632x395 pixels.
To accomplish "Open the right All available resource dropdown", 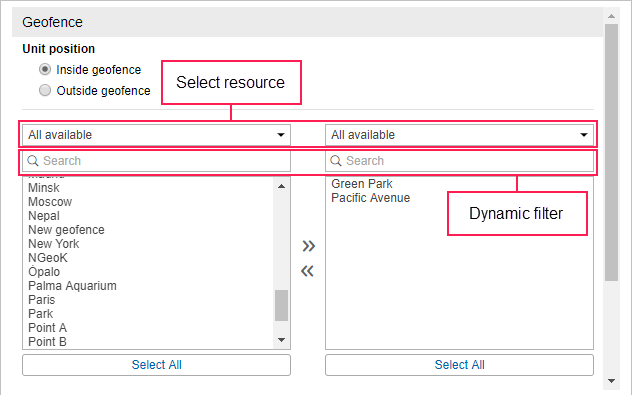I will click(x=459, y=135).
